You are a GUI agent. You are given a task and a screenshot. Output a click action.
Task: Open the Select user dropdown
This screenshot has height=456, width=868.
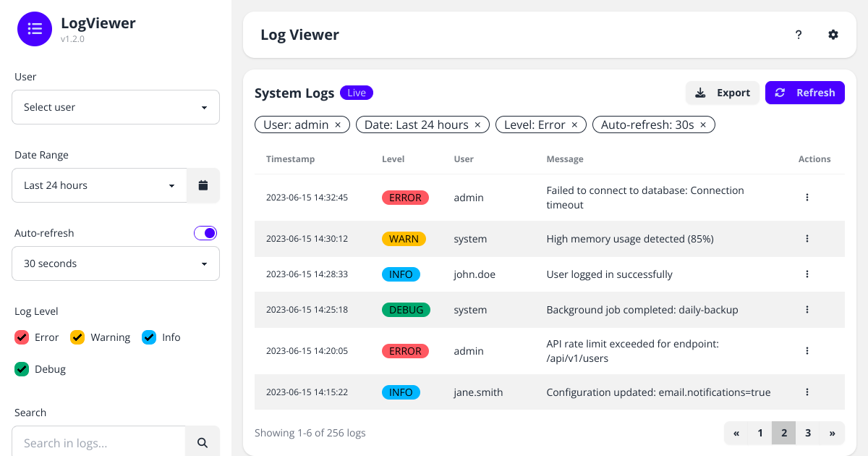[x=116, y=106]
